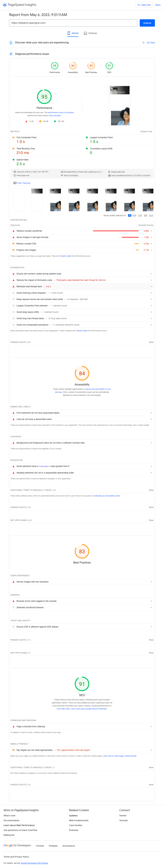Click the SEO score gauge 91
This screenshot has height=868, width=164.
109,66
